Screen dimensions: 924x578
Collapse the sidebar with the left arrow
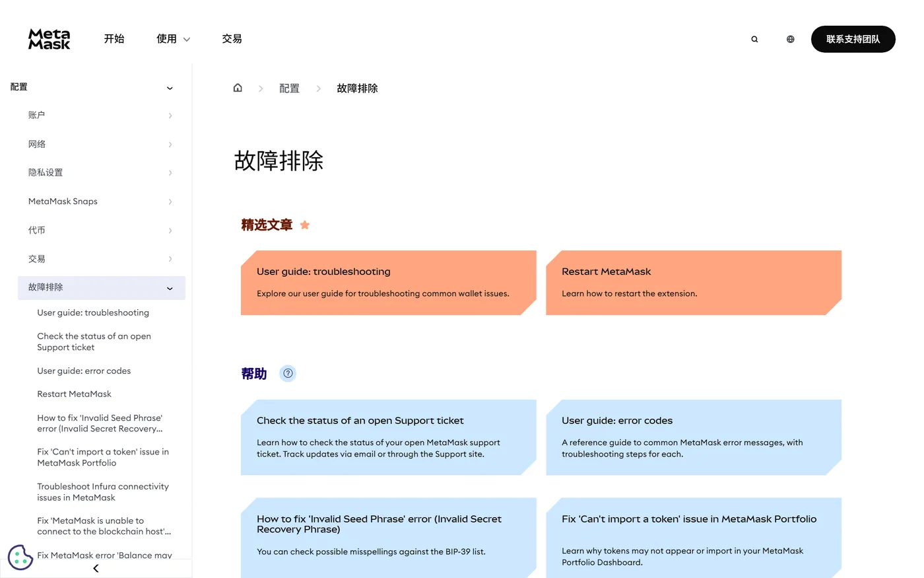96,568
